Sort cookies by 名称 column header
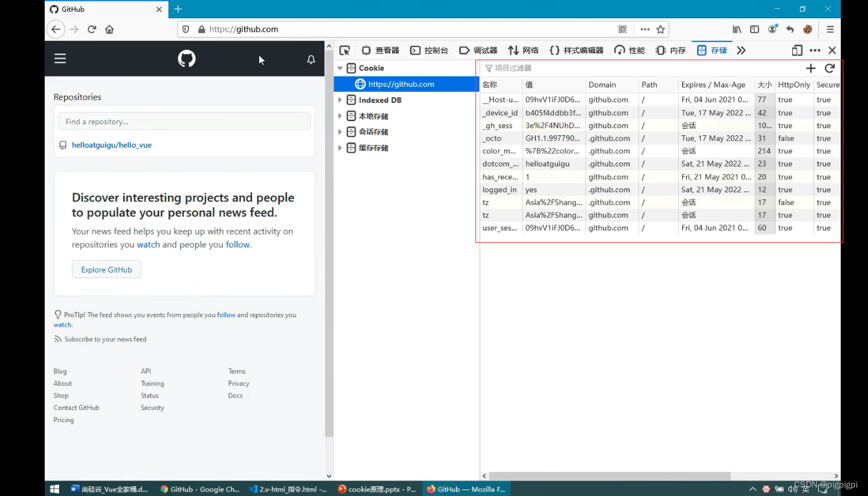This screenshot has width=868, height=496. (501, 85)
